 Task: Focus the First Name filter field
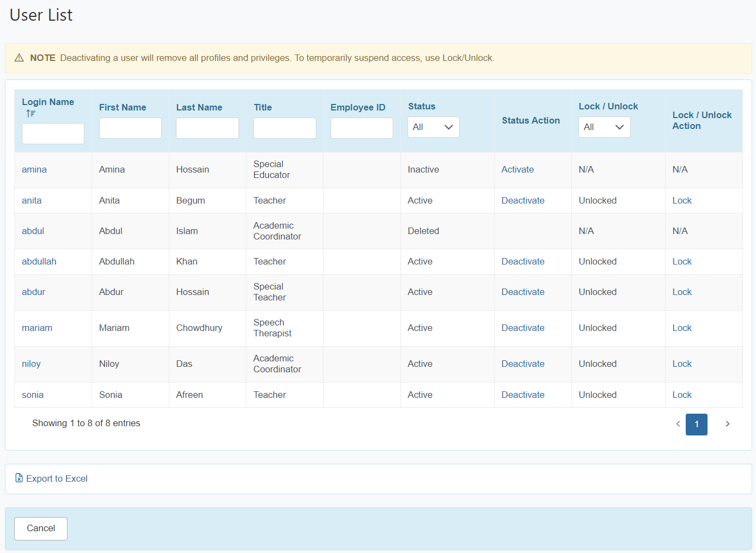(130, 128)
